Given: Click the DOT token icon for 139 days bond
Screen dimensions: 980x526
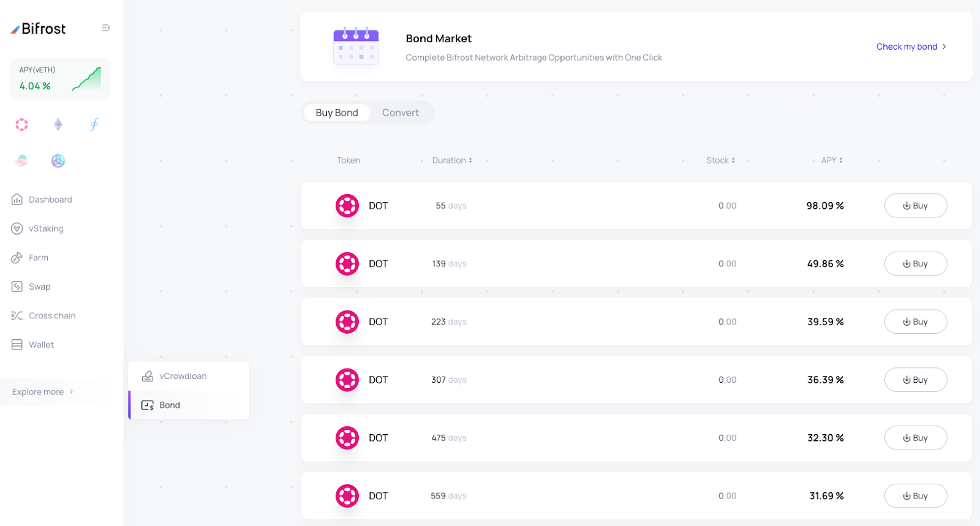Looking at the screenshot, I should click(347, 264).
